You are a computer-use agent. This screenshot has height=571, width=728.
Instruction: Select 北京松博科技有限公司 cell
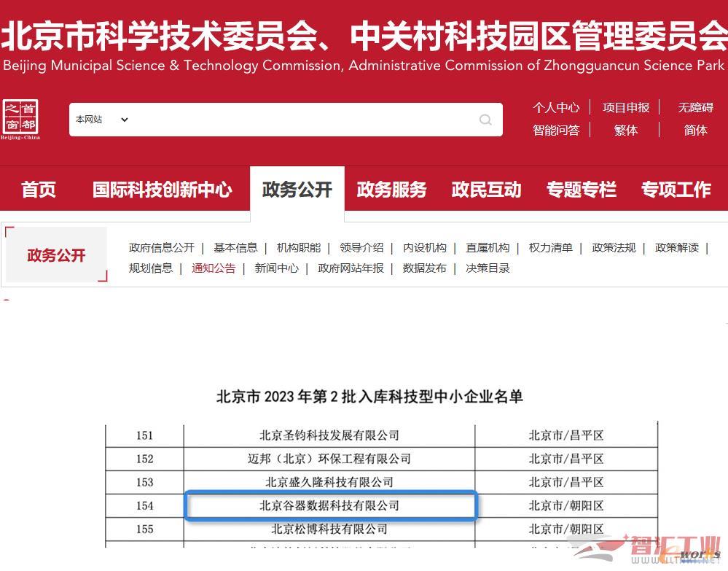point(329,529)
